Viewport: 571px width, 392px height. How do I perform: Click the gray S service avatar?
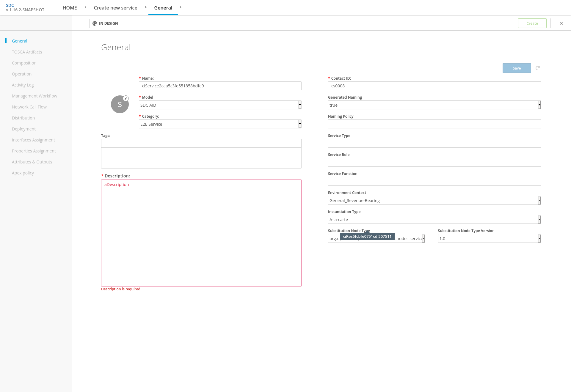[x=120, y=104]
